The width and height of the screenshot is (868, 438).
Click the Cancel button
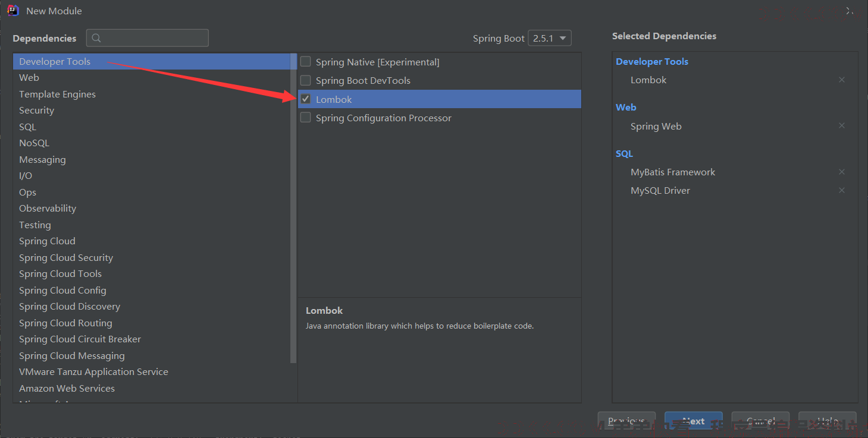point(760,421)
